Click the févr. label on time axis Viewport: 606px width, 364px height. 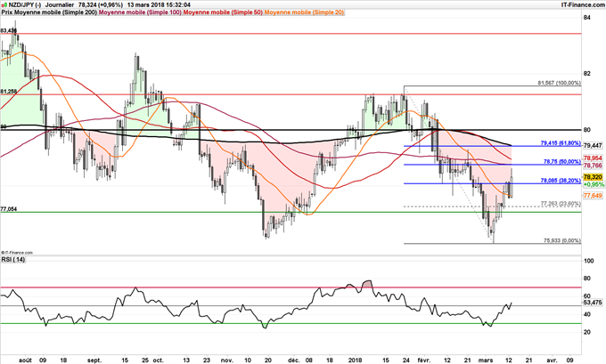click(x=424, y=360)
